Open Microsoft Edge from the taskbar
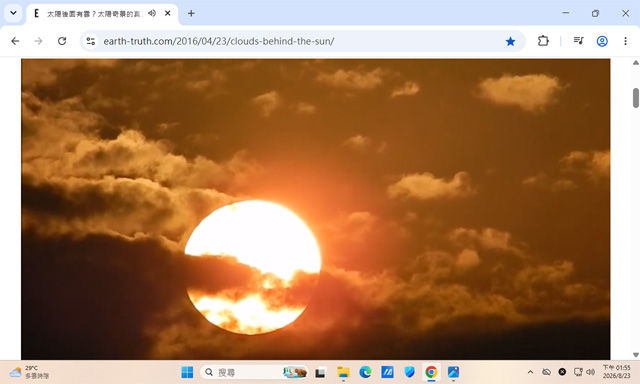The width and height of the screenshot is (640, 384). point(365,372)
